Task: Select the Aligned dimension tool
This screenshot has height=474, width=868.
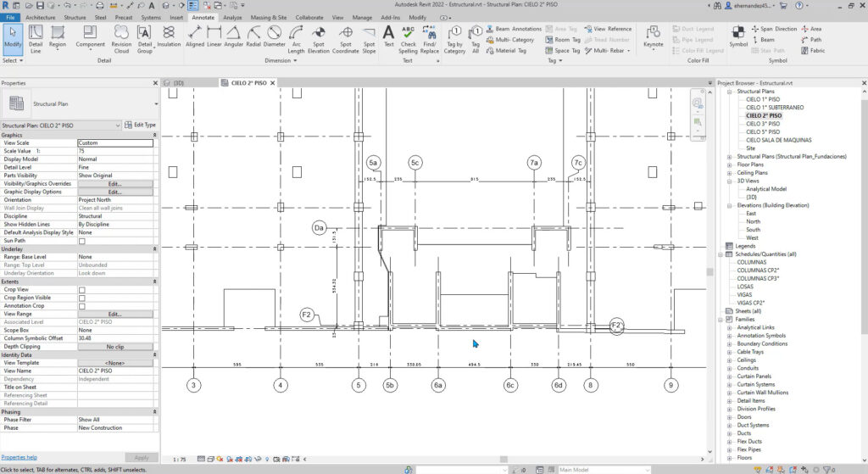Action: (195, 36)
